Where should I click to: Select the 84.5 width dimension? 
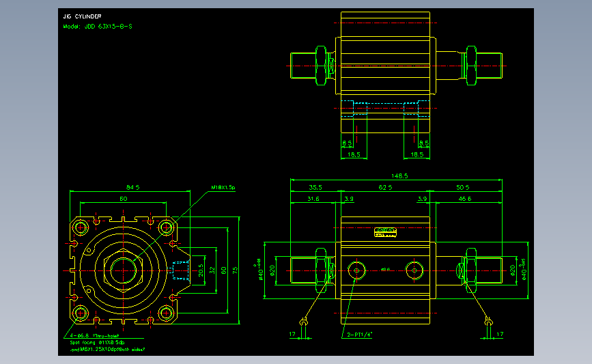tap(132, 187)
